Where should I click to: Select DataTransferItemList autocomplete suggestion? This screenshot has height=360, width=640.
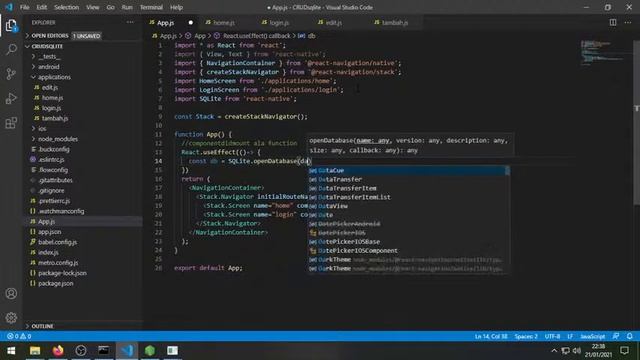tap(406, 197)
